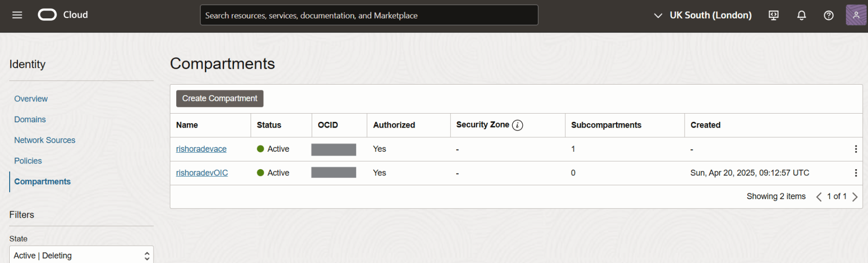Open the State filter dropdown
The height and width of the screenshot is (263, 868).
(x=81, y=255)
